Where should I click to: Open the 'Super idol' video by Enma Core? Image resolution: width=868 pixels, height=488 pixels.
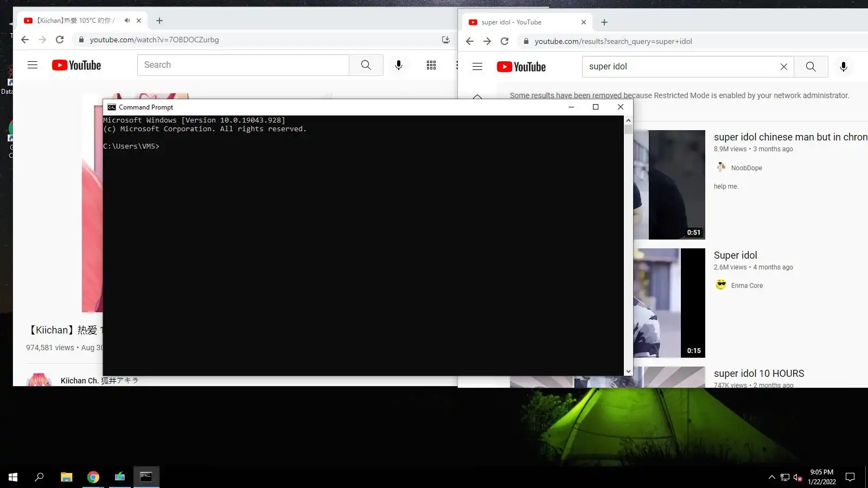736,255
